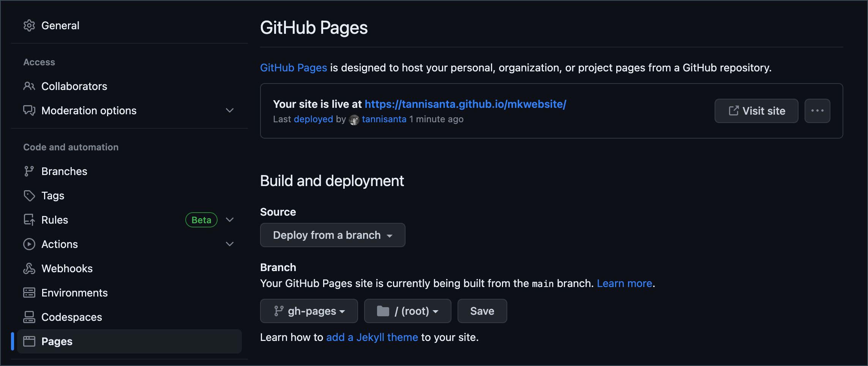
Task: Click the Actions play-circle icon
Action: point(29,244)
